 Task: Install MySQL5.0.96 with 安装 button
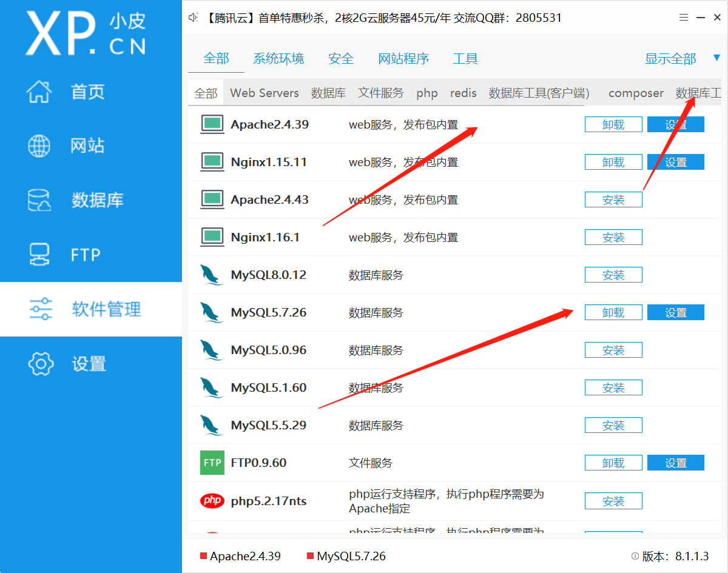[613, 350]
